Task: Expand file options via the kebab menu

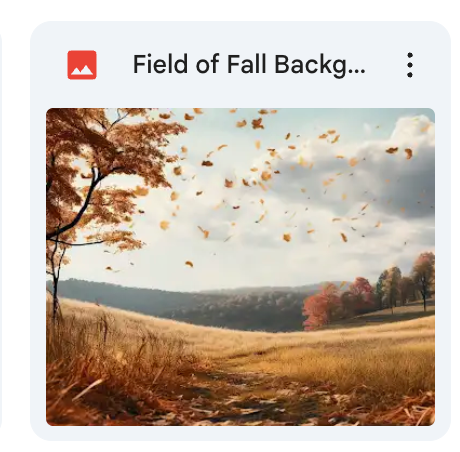Action: 410,65
